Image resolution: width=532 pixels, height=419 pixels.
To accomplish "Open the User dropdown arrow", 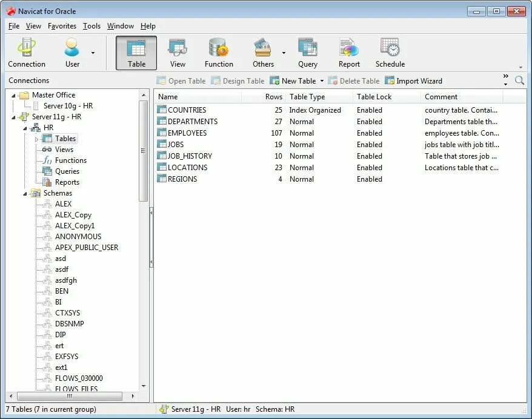I will coord(93,53).
